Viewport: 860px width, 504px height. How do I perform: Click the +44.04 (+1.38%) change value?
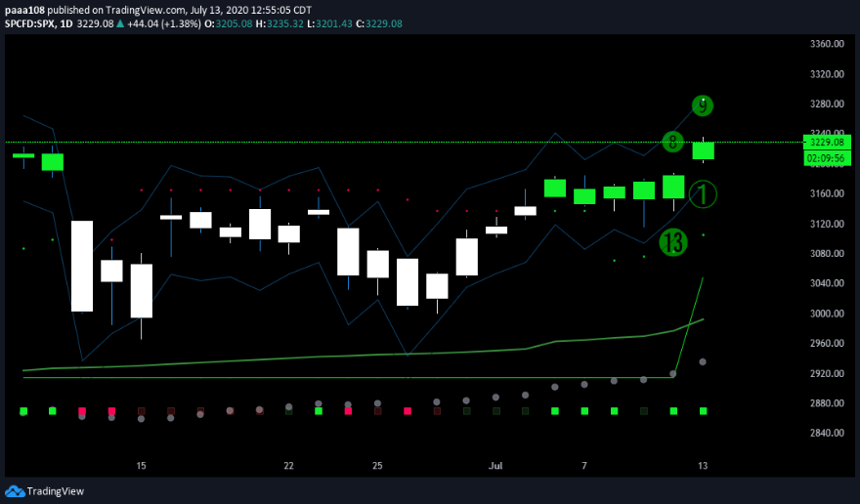coord(164,23)
